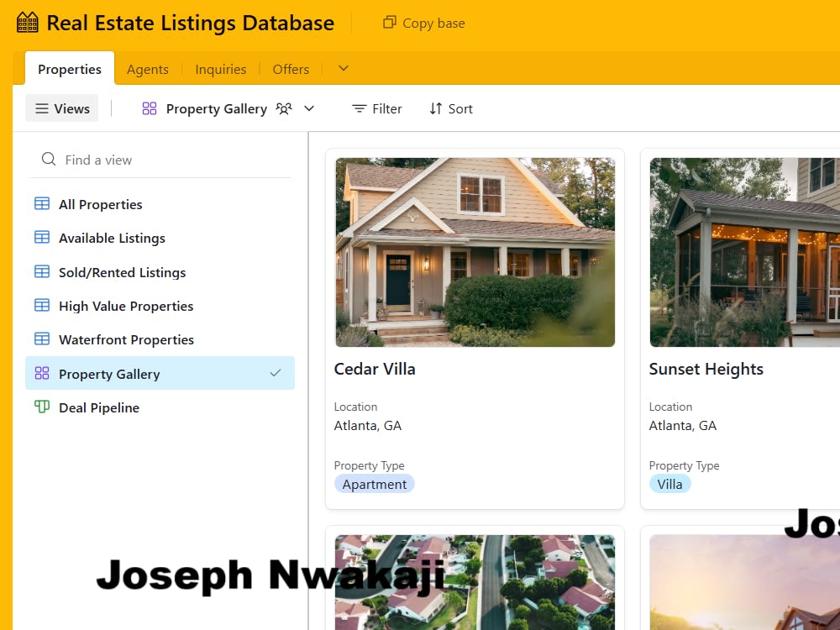Click the gallery grid icon in toolbar
Viewport: 840px width, 630px height.
pyautogui.click(x=150, y=108)
